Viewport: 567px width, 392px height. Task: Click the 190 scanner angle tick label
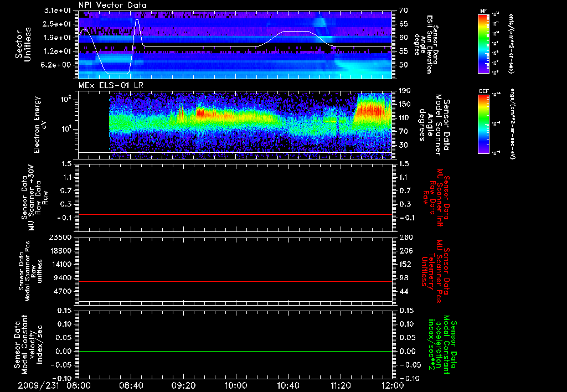[x=406, y=91]
